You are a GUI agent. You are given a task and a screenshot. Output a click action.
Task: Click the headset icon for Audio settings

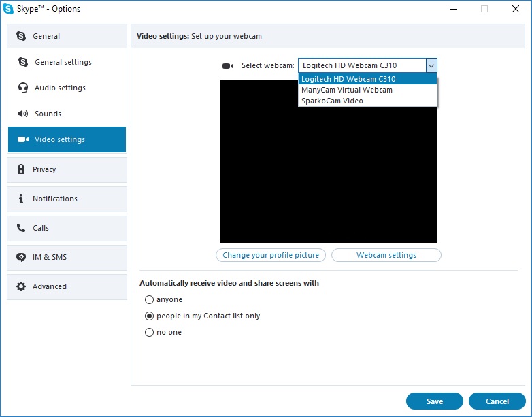click(23, 88)
